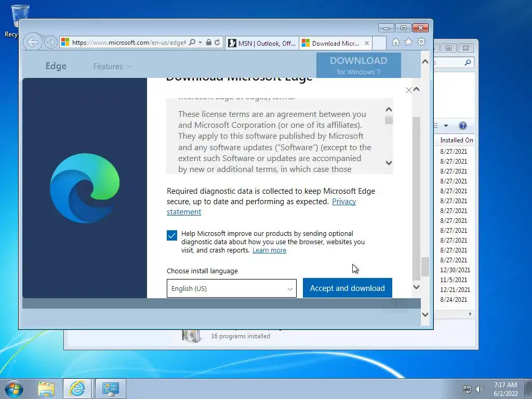Click the search magnifier in address bar
The image size is (532, 399).
[x=192, y=43]
